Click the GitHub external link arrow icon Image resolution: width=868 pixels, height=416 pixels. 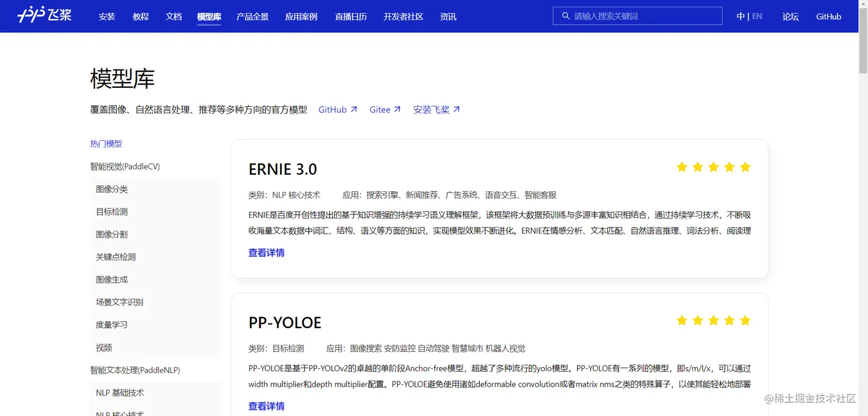354,109
